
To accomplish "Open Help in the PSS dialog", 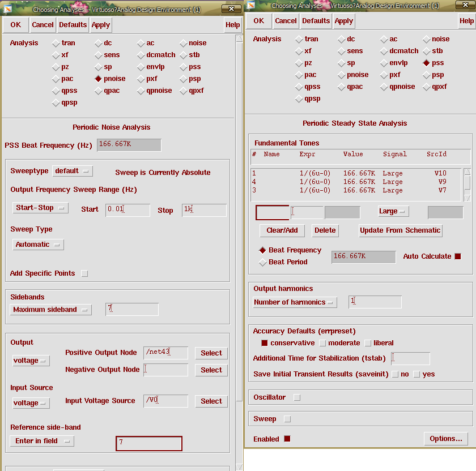I will 466,21.
